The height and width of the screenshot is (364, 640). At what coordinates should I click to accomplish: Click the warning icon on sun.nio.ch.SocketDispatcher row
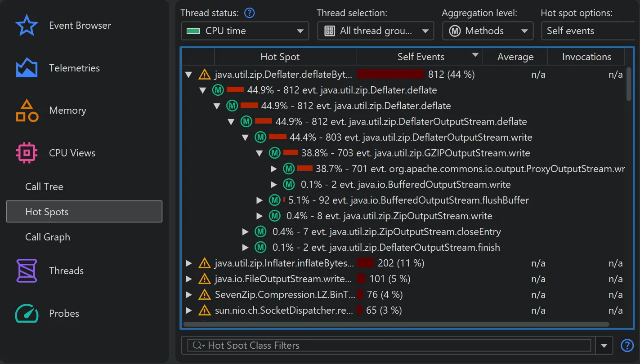tap(205, 310)
